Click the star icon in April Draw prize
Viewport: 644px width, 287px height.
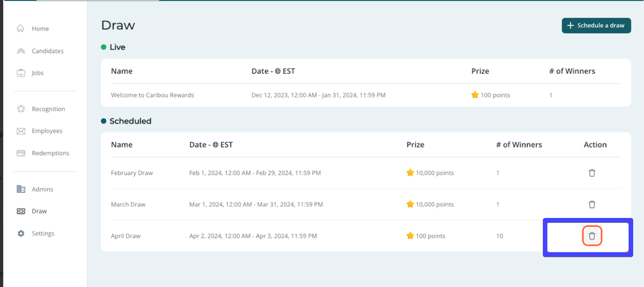pyautogui.click(x=410, y=236)
